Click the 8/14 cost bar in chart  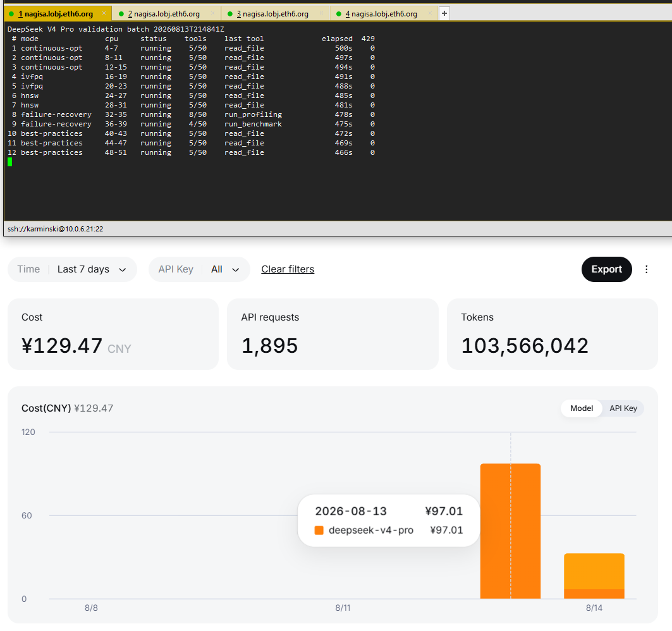coord(594,576)
